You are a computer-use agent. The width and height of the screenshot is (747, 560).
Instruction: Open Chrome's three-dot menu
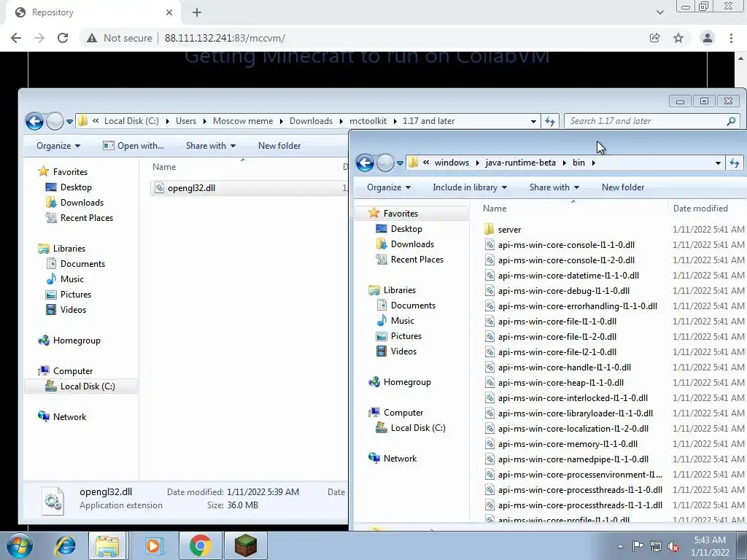pyautogui.click(x=731, y=38)
